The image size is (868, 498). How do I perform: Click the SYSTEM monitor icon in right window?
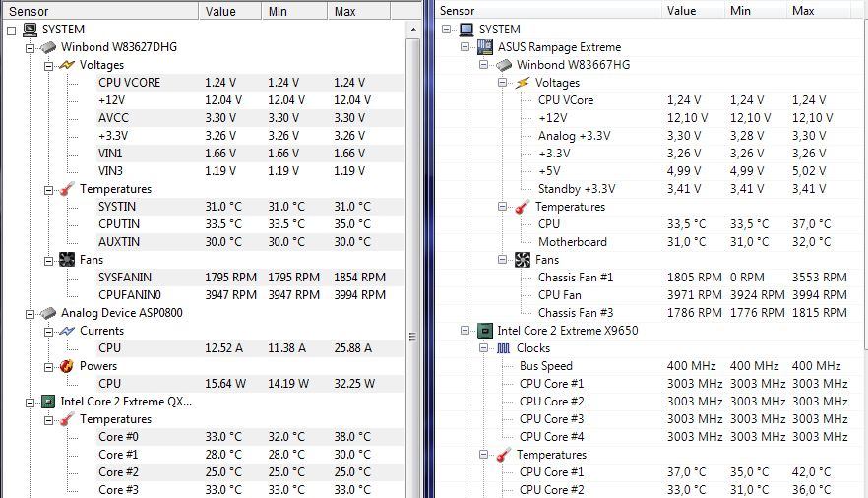click(x=466, y=30)
